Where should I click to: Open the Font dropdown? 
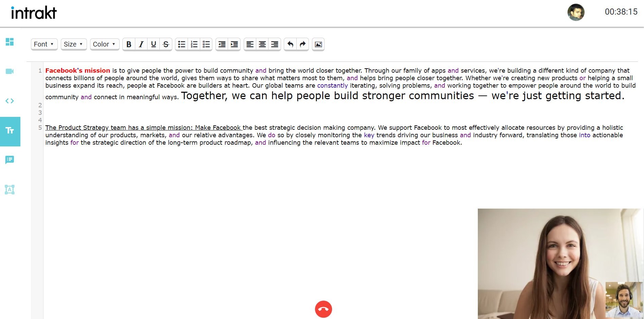(44, 44)
